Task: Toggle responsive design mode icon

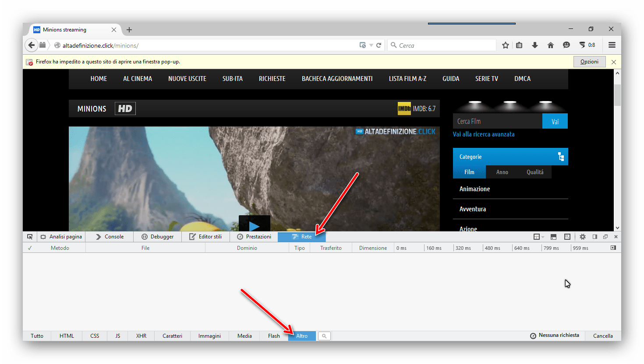Action: click(x=567, y=237)
